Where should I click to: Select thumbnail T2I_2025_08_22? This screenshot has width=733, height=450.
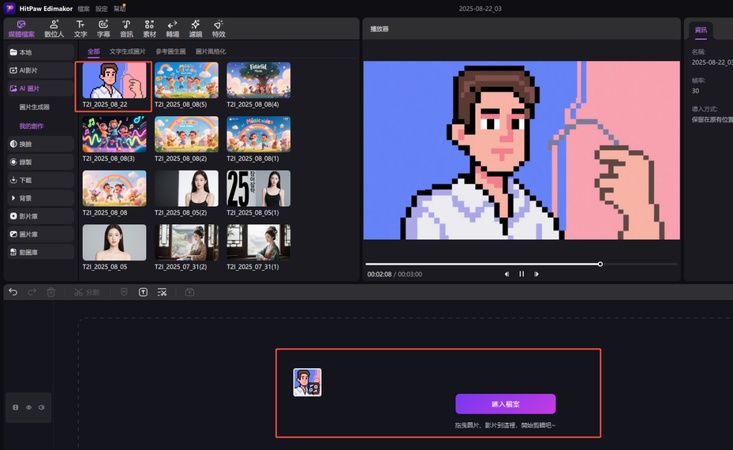click(114, 80)
